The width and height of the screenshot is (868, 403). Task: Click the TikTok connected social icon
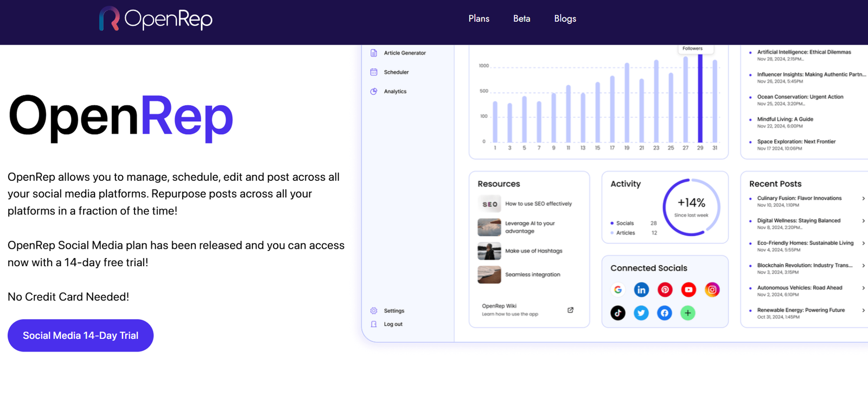point(618,313)
